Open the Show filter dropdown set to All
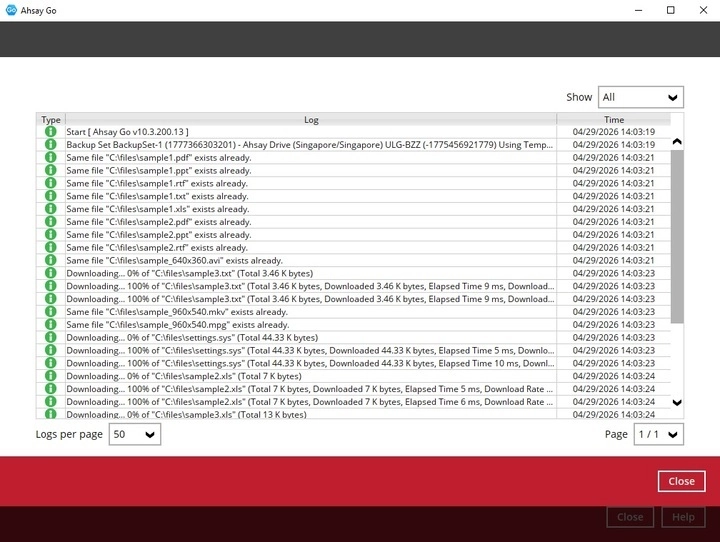Image resolution: width=720 pixels, height=542 pixels. click(x=641, y=97)
